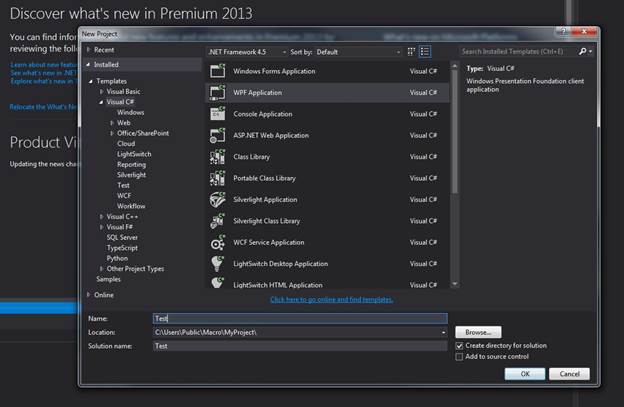Select the TypeScript category
The image size is (624, 407).
coord(122,248)
